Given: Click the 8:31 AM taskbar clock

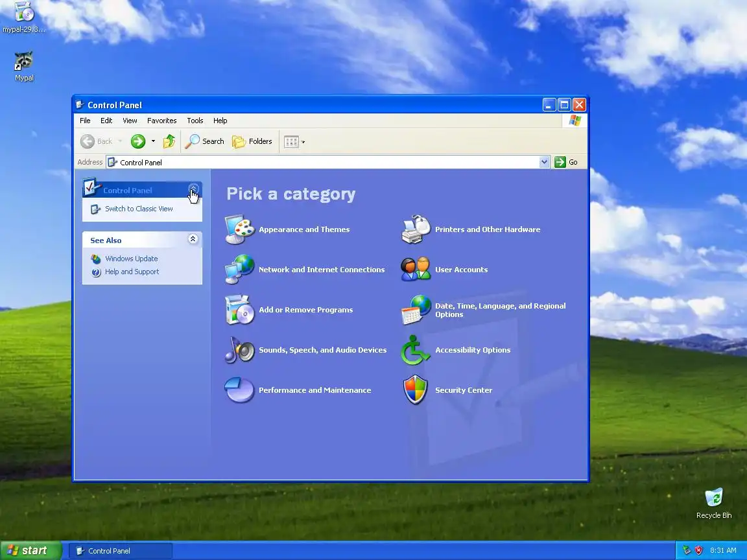Looking at the screenshot, I should [723, 550].
